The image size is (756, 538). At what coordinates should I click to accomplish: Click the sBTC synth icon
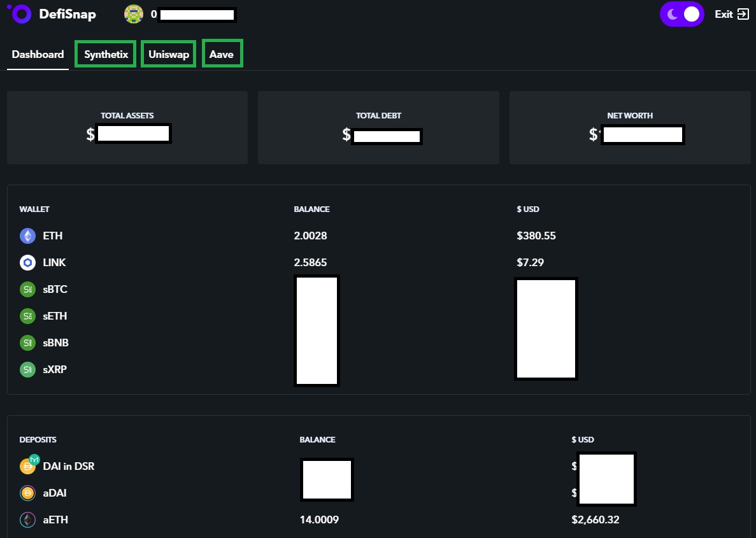click(x=27, y=289)
